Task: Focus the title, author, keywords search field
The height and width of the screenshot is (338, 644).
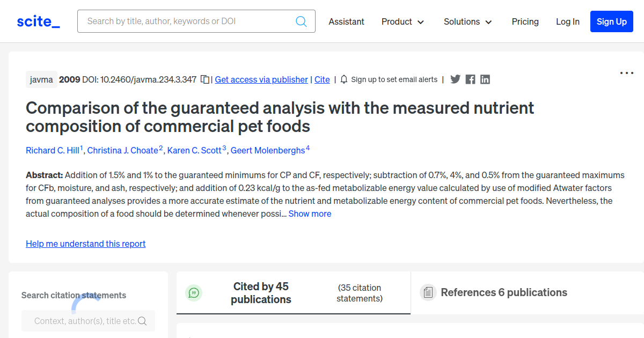Action: [188, 21]
